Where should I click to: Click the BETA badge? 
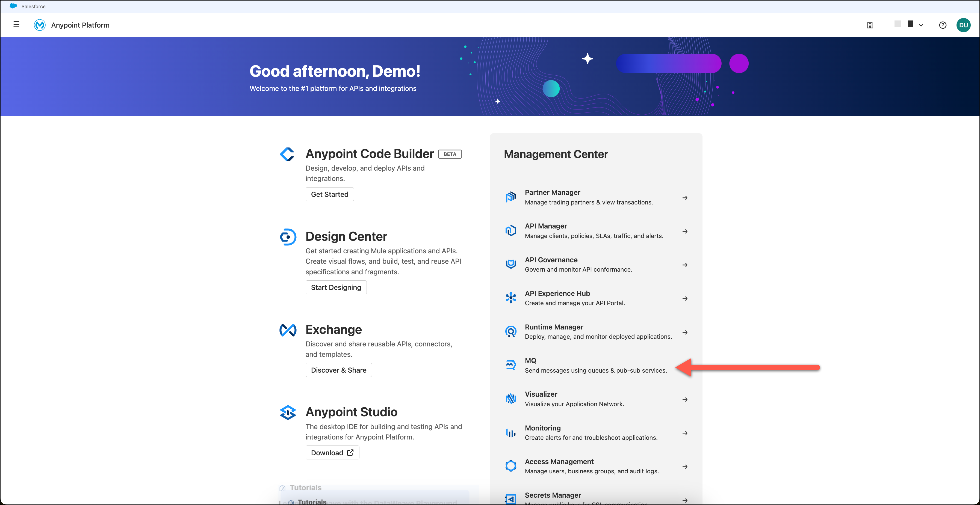pos(450,154)
